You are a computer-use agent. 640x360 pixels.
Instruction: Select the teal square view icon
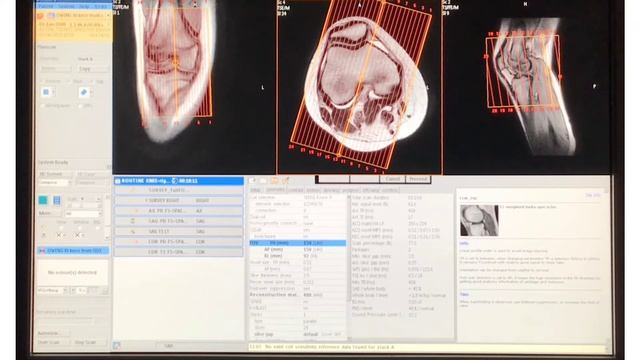(43, 200)
